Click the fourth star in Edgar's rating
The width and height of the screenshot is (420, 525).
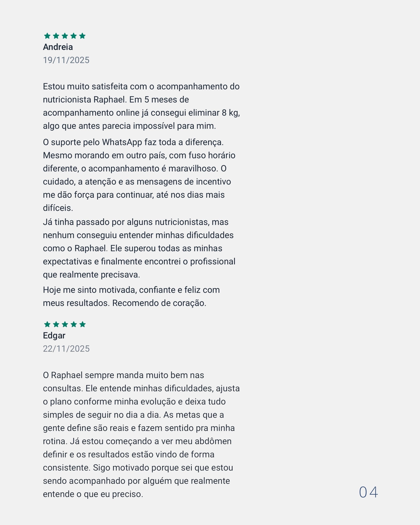coord(73,324)
